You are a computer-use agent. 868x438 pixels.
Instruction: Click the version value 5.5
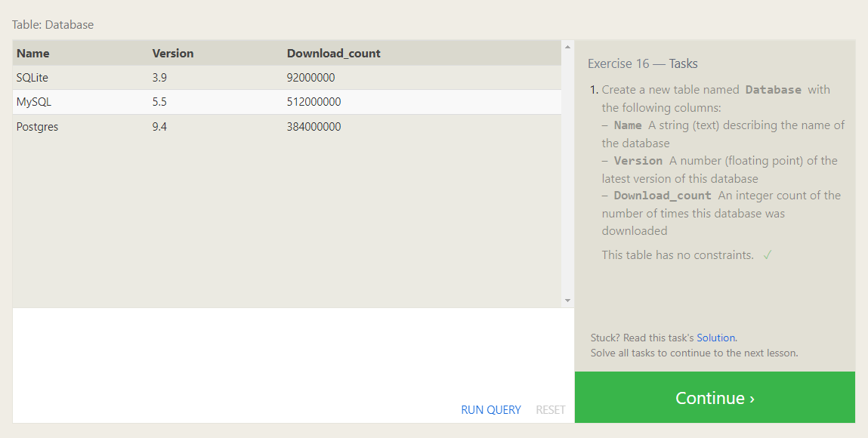[x=159, y=102]
